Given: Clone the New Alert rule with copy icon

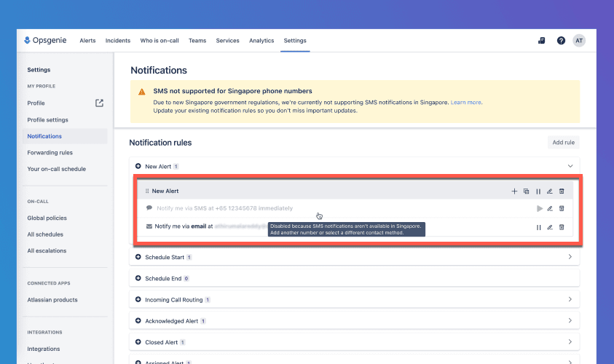Looking at the screenshot, I should point(527,191).
